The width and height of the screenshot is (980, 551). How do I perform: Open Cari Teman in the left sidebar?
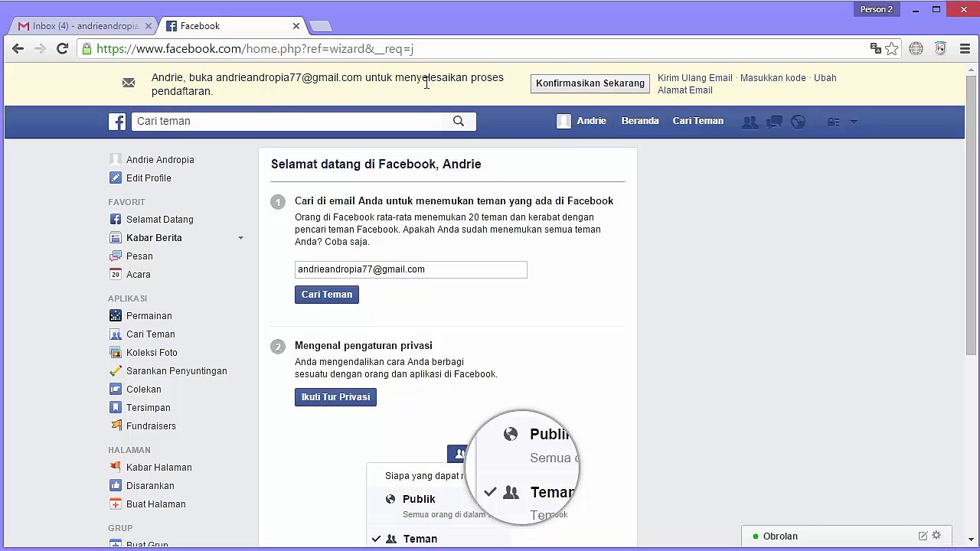point(150,334)
